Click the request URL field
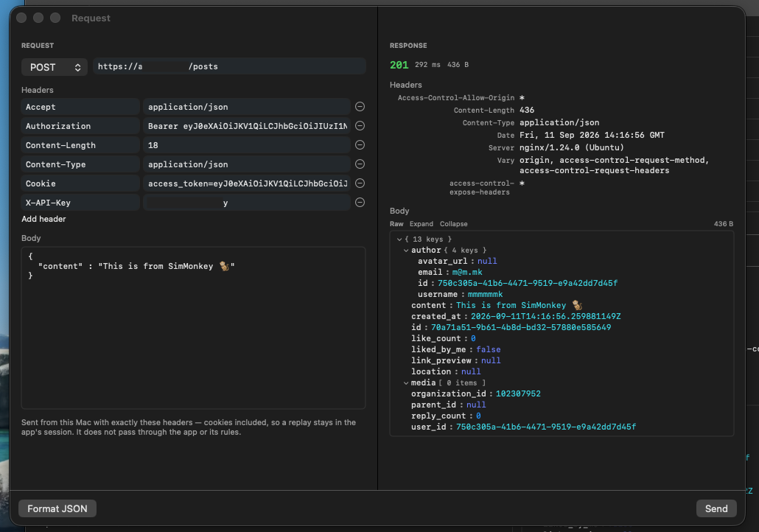The image size is (759, 532). (x=229, y=67)
